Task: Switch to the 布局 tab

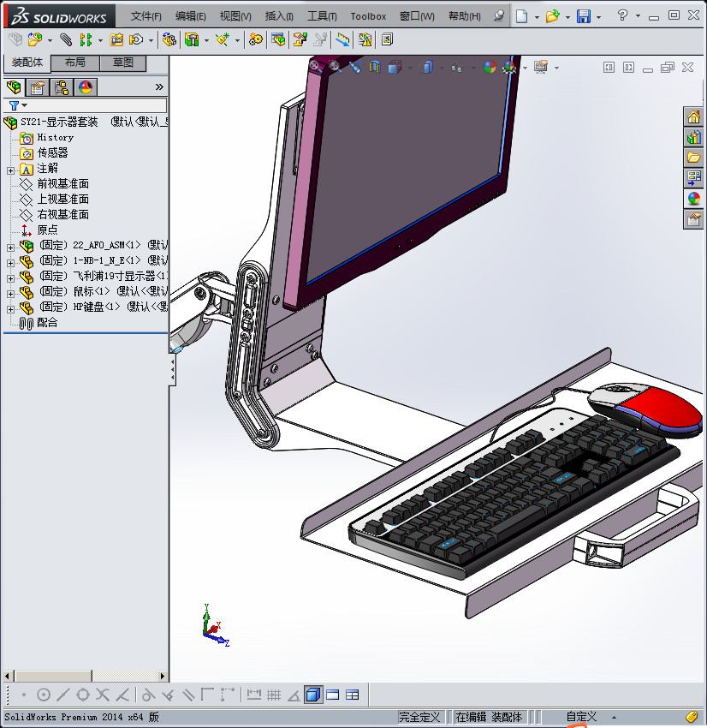Action: click(74, 63)
